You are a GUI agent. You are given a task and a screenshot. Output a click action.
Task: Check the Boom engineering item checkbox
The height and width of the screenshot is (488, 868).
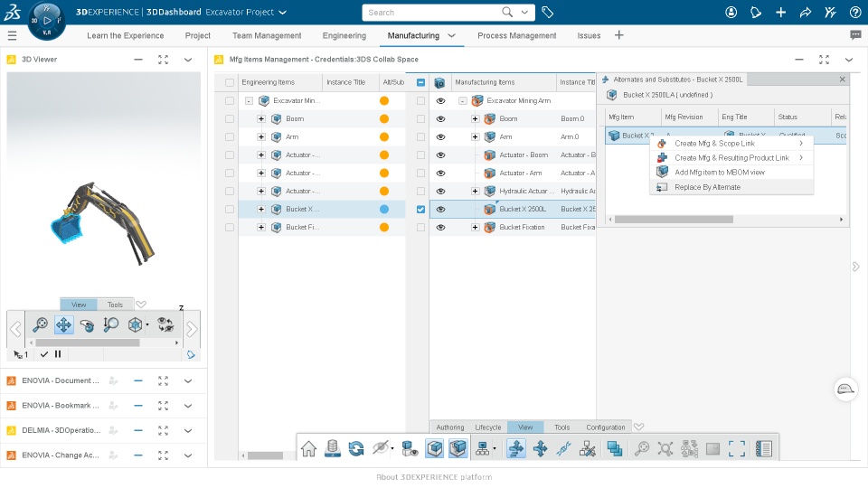(x=229, y=119)
